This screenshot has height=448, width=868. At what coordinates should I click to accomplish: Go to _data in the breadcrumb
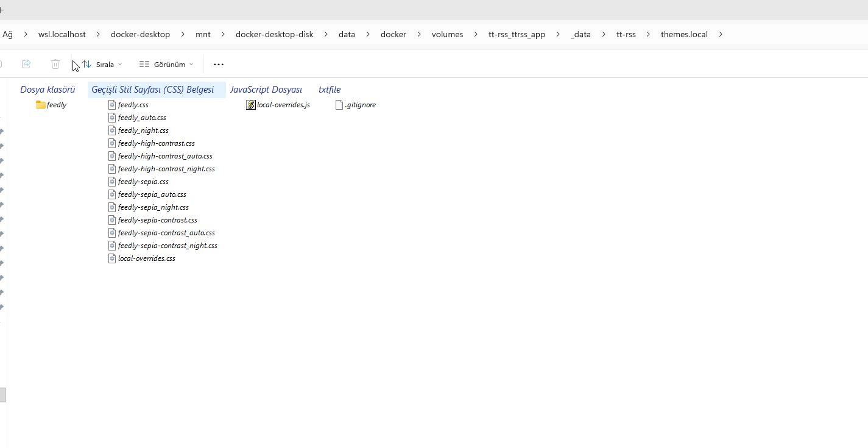(x=580, y=34)
